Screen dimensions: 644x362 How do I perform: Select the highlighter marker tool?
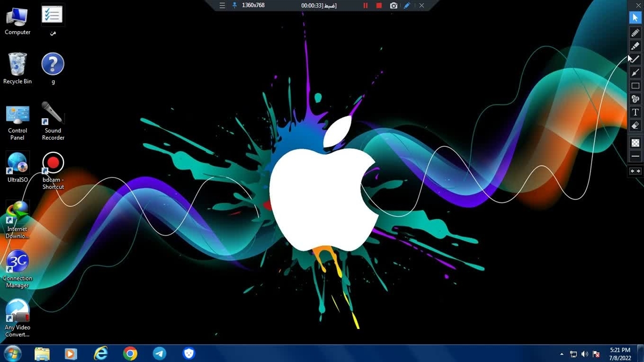pyautogui.click(x=635, y=46)
